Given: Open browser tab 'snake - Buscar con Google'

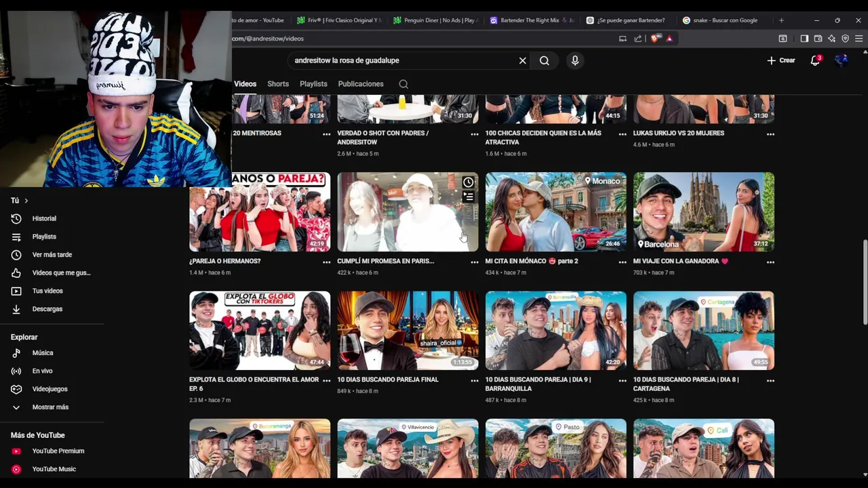Looking at the screenshot, I should tap(724, 20).
